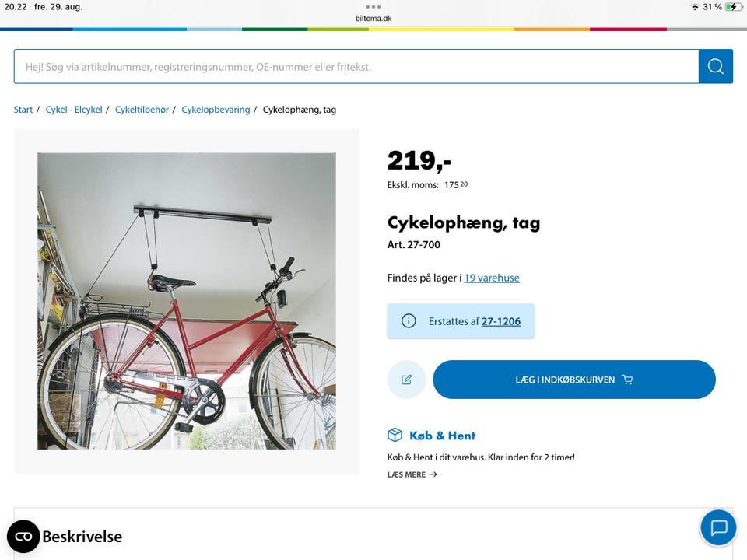Tap the package icon next to Køb & Hent
Screen dimensions: 747x560
point(395,436)
